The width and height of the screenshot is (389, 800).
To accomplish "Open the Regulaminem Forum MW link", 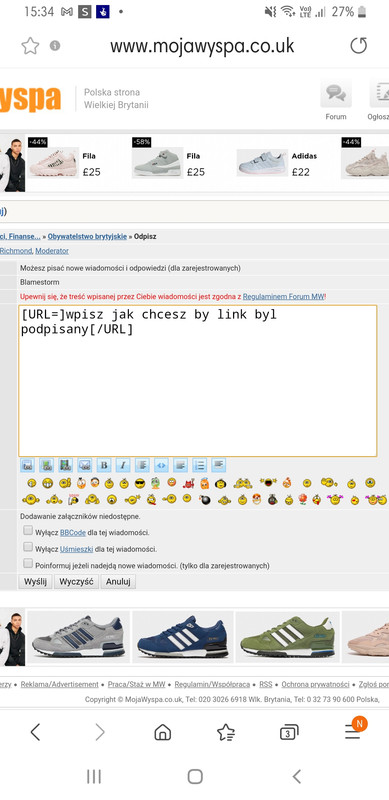I will pyautogui.click(x=283, y=296).
